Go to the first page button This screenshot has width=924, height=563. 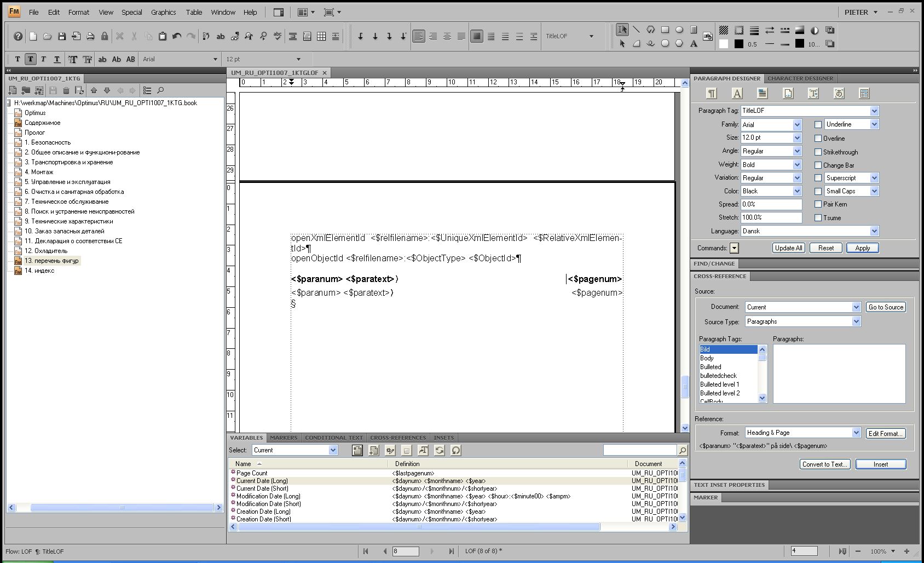coord(366,551)
